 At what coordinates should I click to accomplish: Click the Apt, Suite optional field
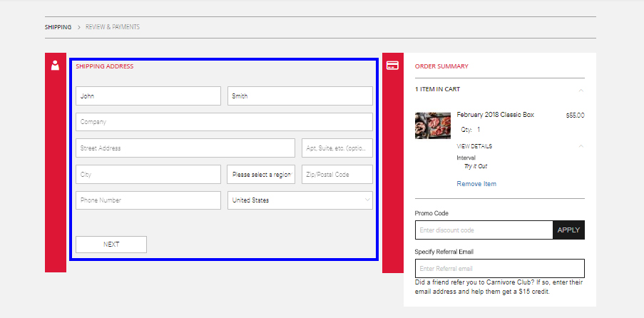click(337, 148)
